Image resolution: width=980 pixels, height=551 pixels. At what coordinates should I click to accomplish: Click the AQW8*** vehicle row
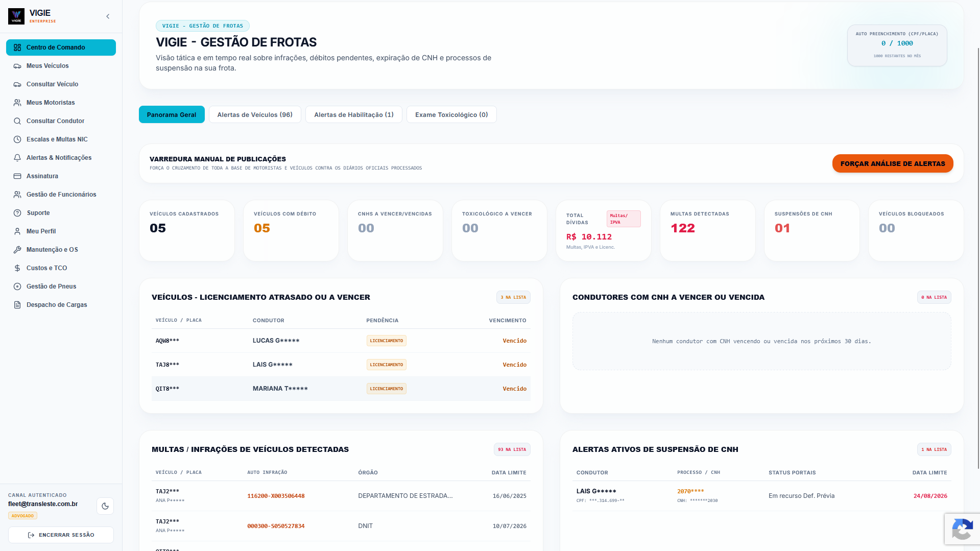[341, 341]
